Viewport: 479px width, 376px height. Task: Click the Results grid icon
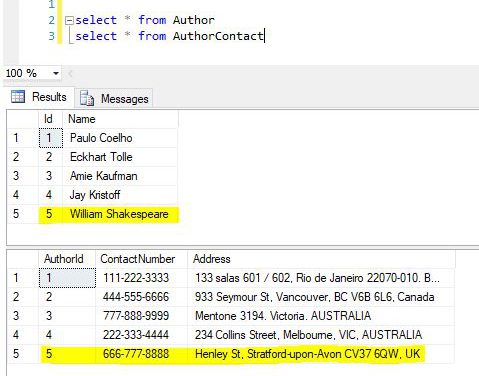click(18, 97)
